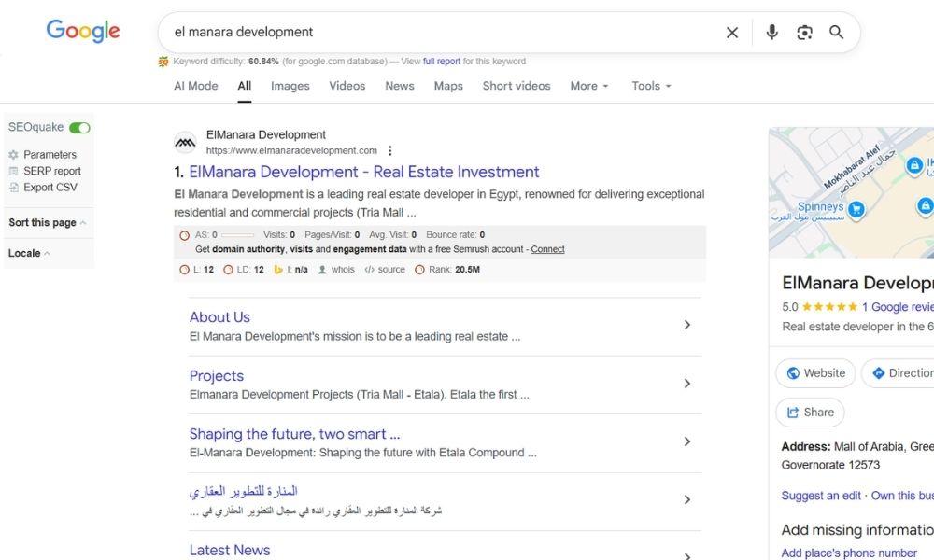Click inside the search input field
Screen dimensions: 934x560
[439, 33]
